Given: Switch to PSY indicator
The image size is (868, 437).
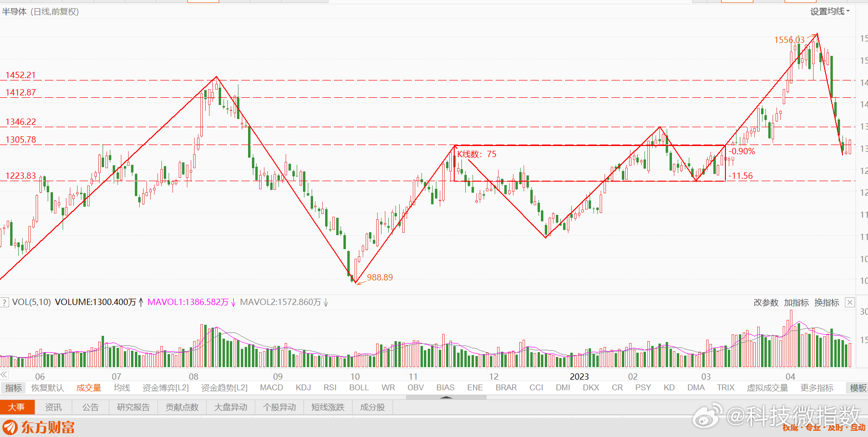Looking at the screenshot, I should [643, 388].
